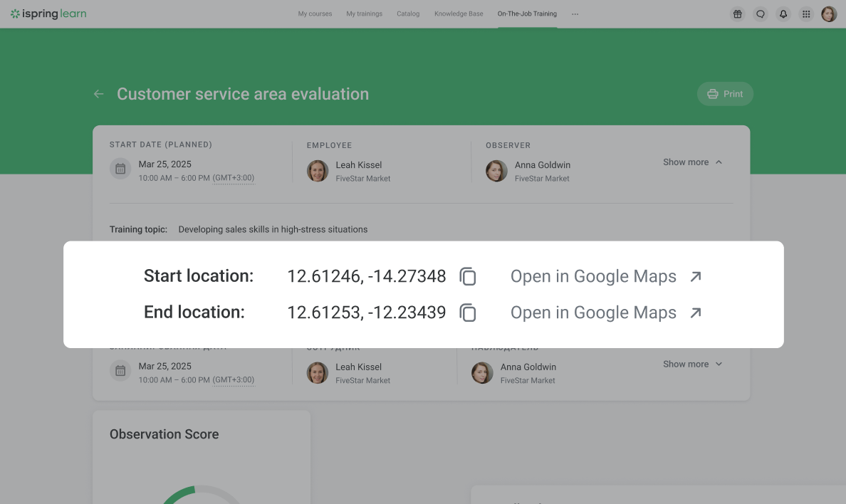The height and width of the screenshot is (504, 846).
Task: Copy the end location coordinates
Action: tap(468, 313)
